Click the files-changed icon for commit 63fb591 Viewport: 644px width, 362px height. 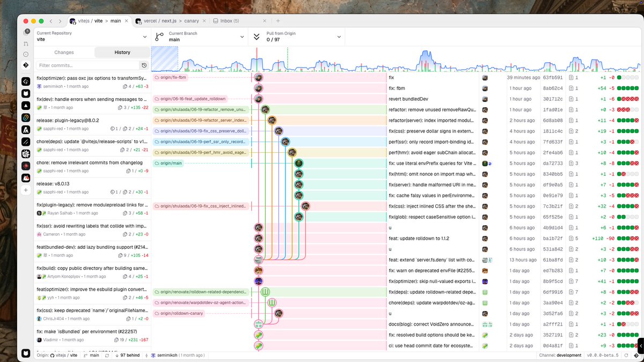(571, 77)
